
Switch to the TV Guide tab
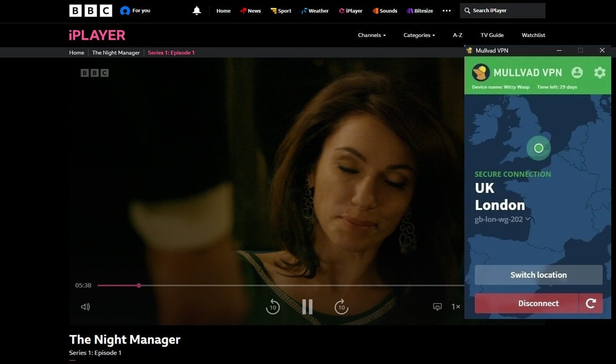492,35
